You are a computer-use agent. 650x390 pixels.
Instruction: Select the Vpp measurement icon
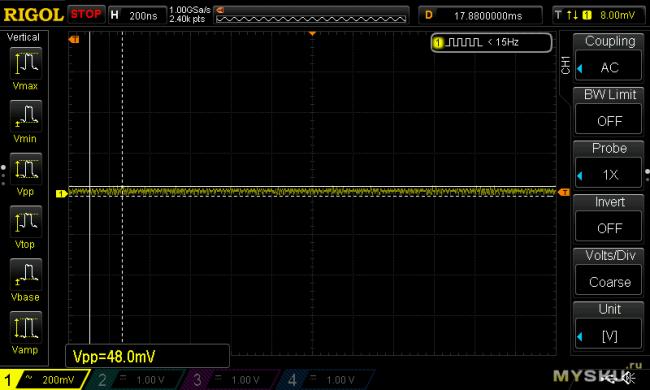click(x=26, y=169)
